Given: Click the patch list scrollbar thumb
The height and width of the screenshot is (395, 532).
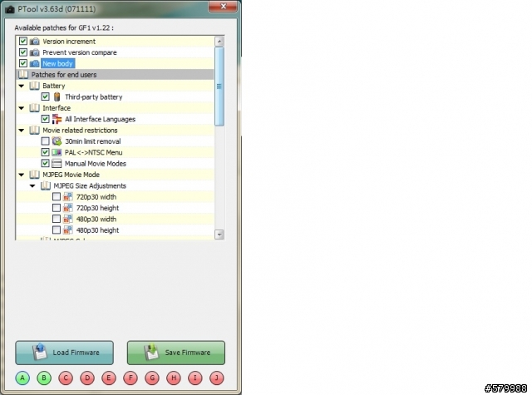Looking at the screenshot, I should (x=219, y=86).
